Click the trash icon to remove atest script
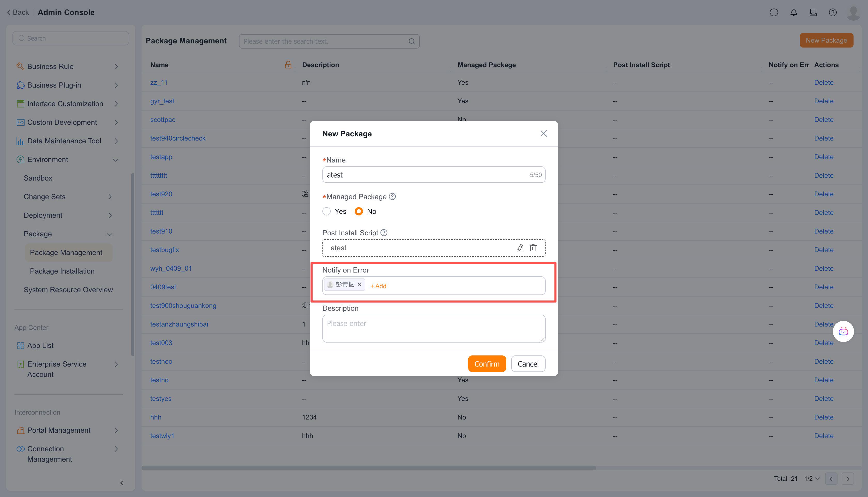 click(x=533, y=248)
